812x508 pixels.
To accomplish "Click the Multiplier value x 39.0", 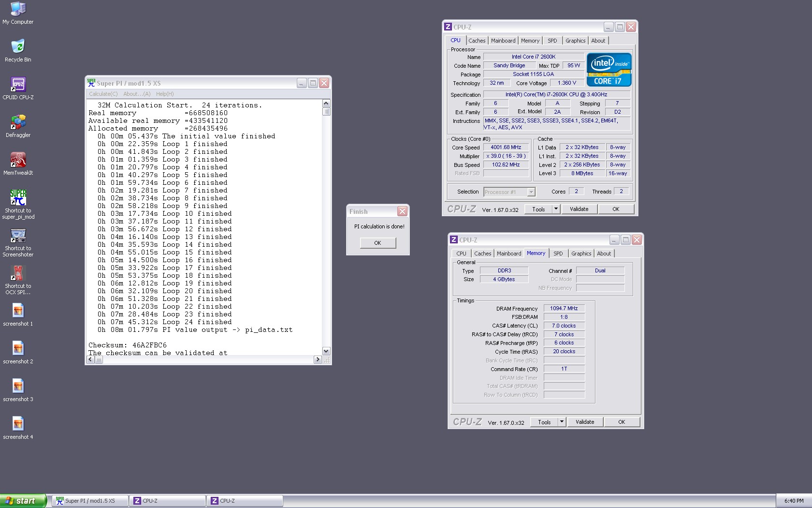I will (506, 156).
